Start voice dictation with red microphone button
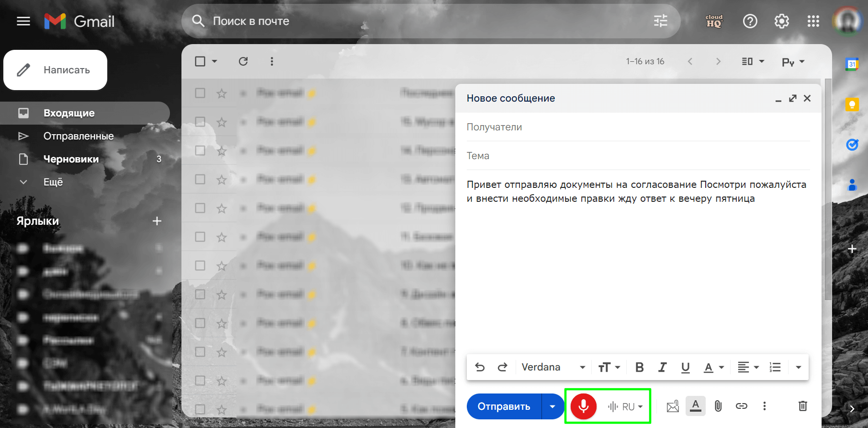The image size is (868, 428). (583, 406)
